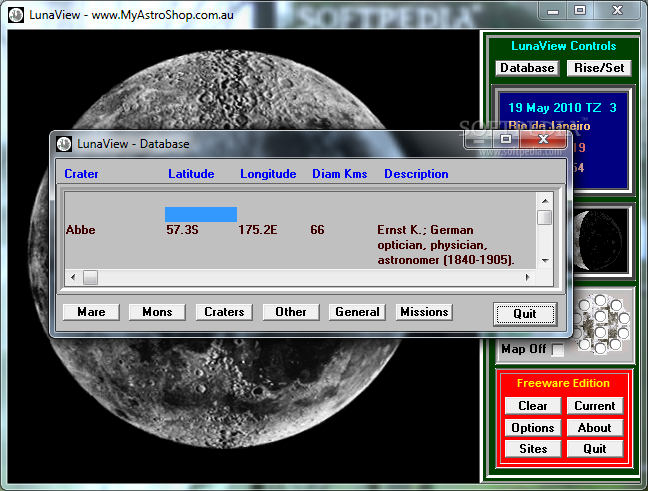Click the database list scroll up arrow
This screenshot has height=491, width=648.
click(545, 201)
